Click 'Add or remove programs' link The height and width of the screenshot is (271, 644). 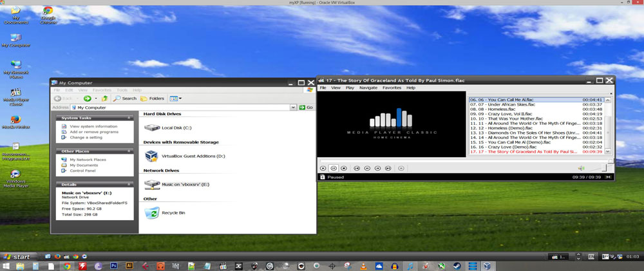click(x=94, y=132)
